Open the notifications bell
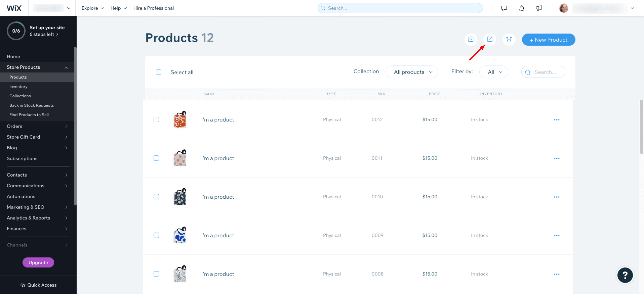Image resolution: width=644 pixels, height=294 pixels. 522,8
